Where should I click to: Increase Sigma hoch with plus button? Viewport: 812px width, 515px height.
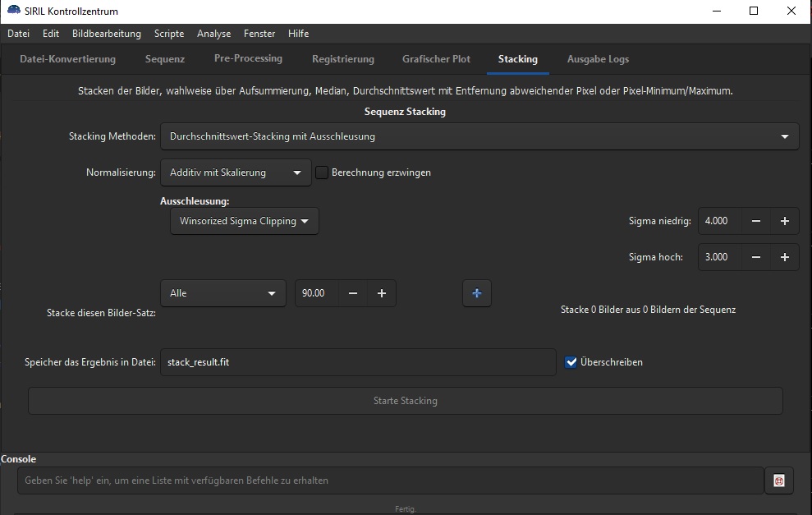[785, 258]
